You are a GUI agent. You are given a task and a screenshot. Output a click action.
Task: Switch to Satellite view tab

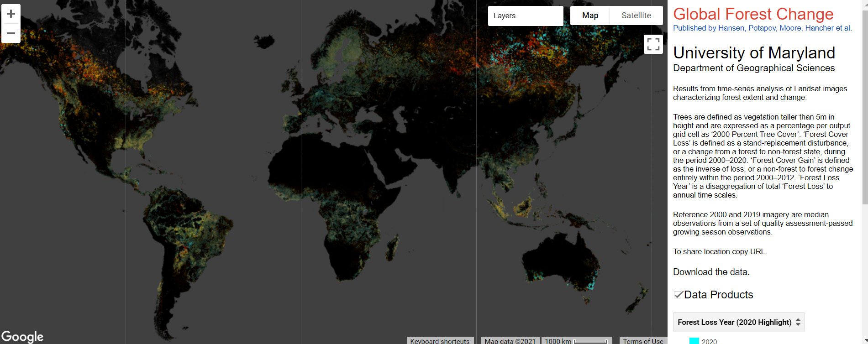coord(636,16)
